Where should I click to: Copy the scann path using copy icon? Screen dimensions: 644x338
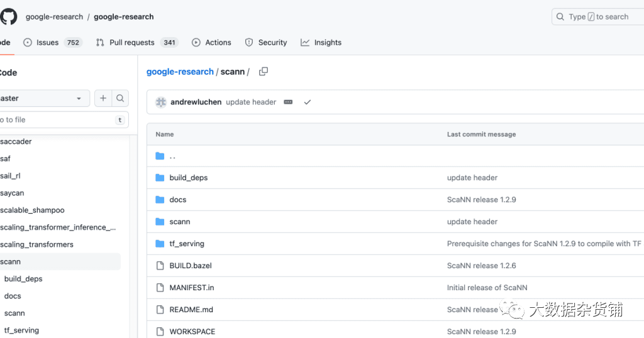click(264, 72)
